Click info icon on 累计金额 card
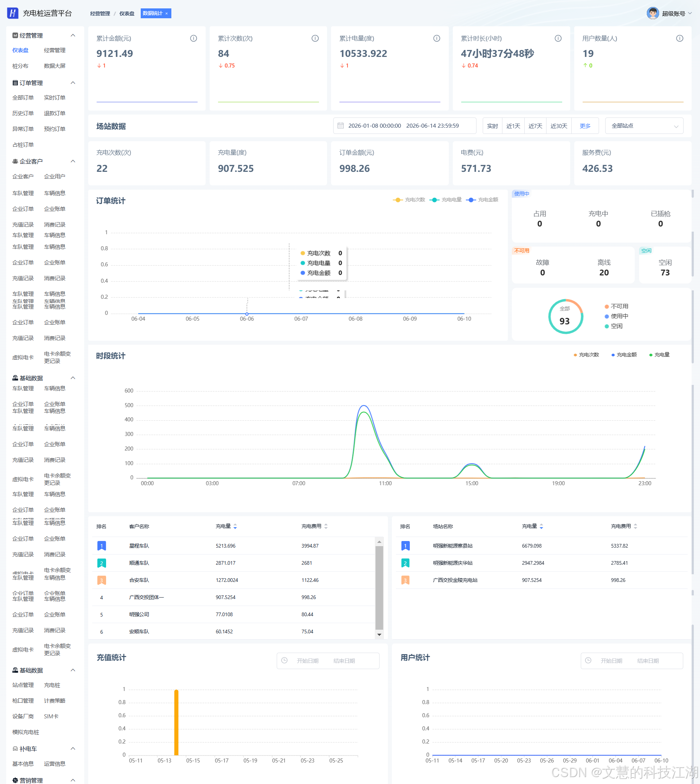 pyautogui.click(x=194, y=38)
